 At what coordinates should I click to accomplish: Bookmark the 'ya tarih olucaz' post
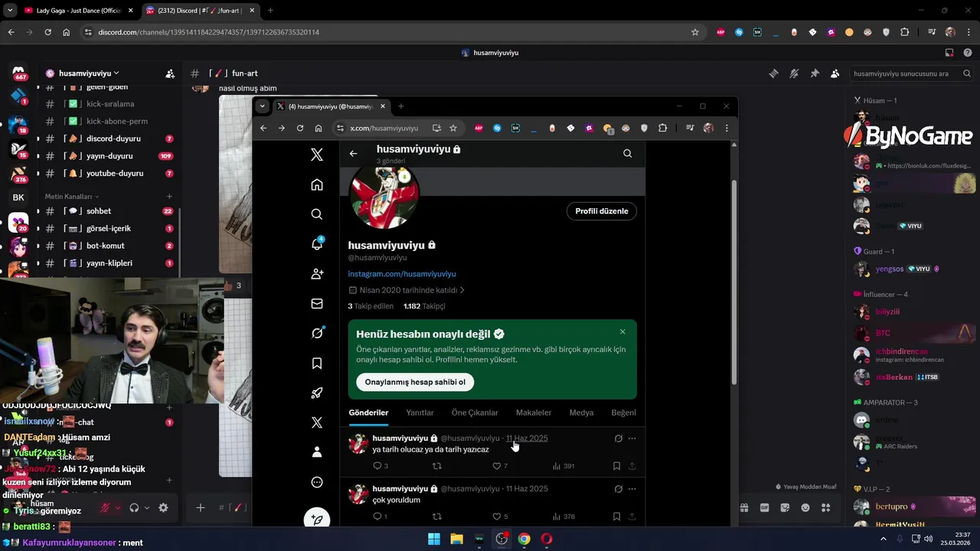(616, 466)
